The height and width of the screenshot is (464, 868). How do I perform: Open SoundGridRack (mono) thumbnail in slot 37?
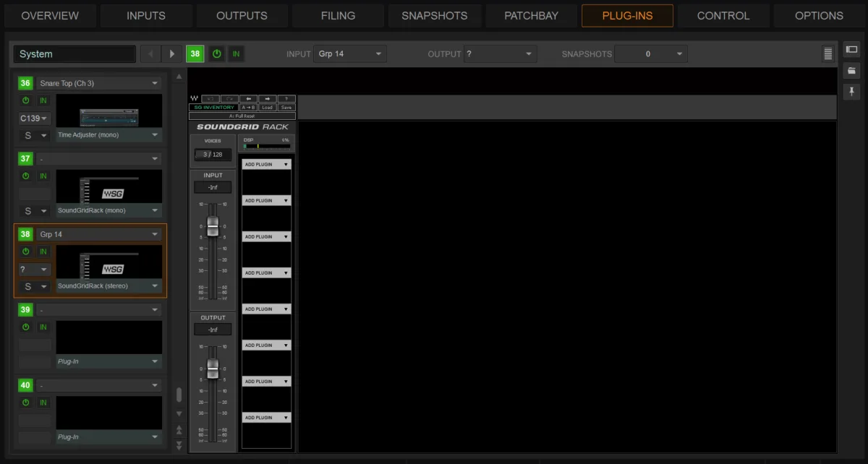109,186
